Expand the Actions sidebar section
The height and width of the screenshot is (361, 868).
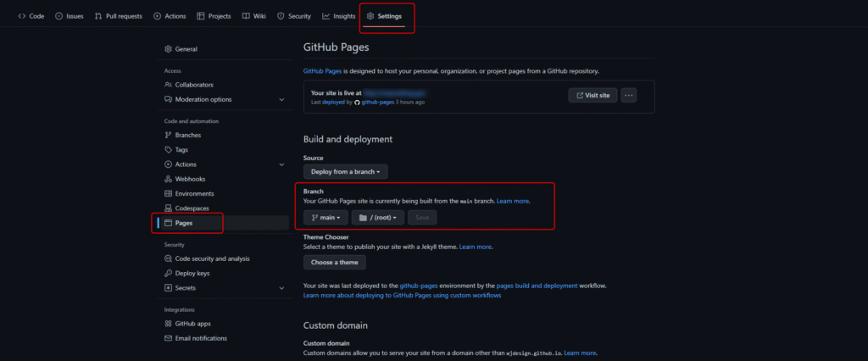281,164
